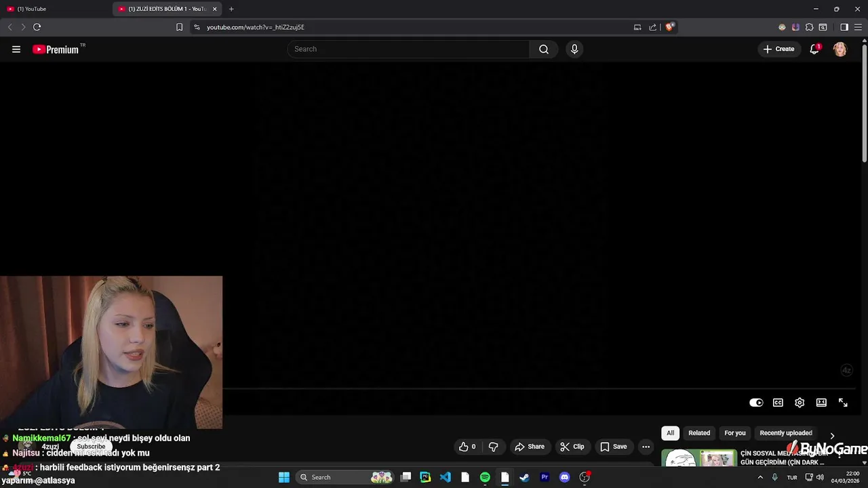Show more filter chips with the arrow
The width and height of the screenshot is (868, 488).
832,436
